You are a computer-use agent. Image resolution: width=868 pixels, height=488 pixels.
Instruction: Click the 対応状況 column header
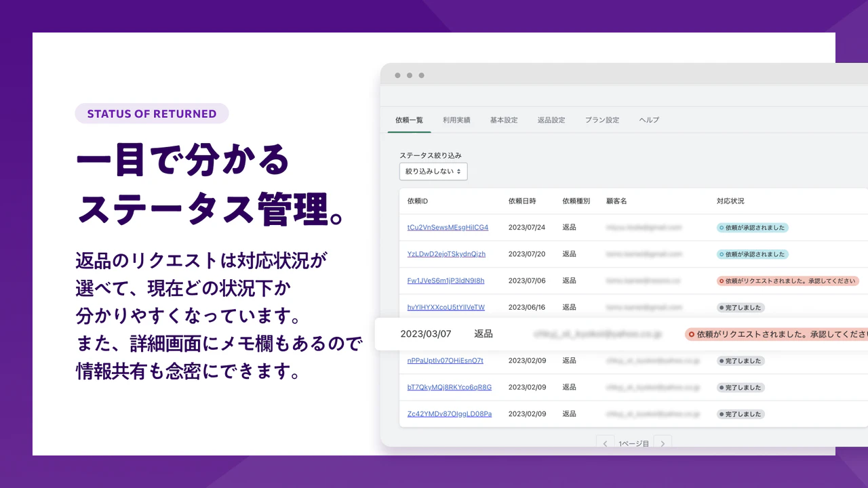[730, 201]
